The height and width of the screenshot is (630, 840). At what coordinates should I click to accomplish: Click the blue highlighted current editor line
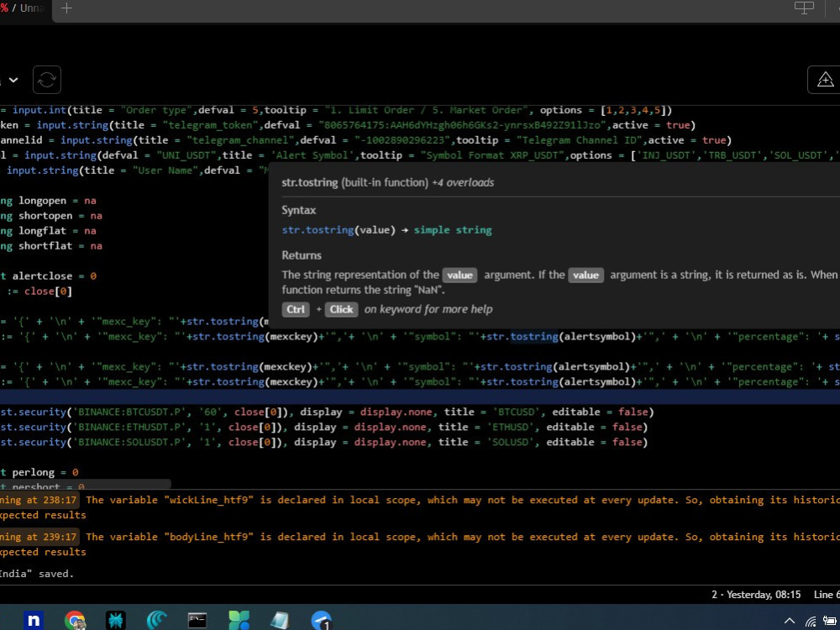[420, 397]
